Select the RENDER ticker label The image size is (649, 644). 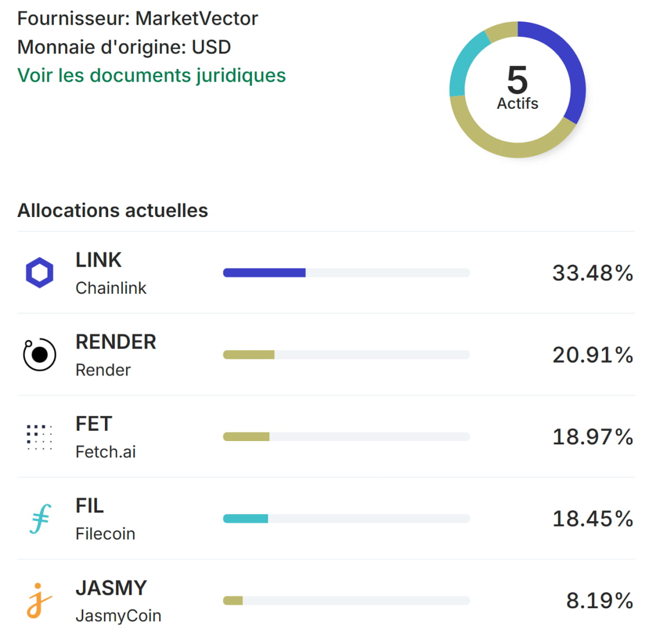116,342
